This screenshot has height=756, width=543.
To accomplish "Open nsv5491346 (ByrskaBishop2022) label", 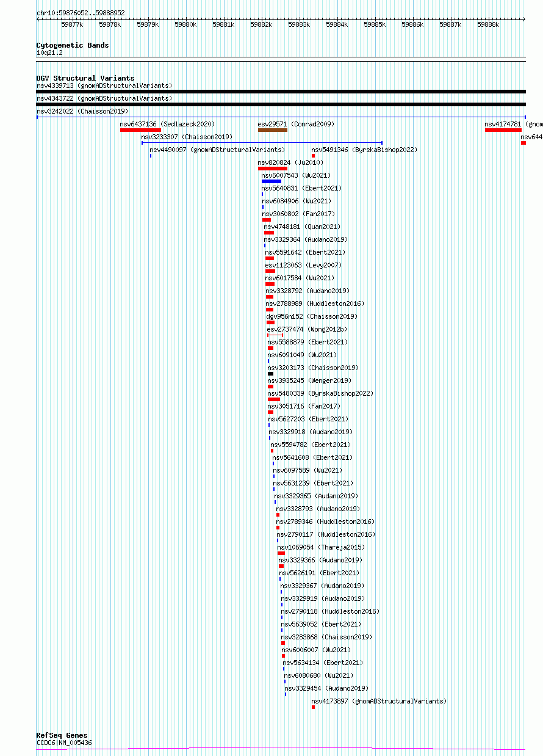I will (364, 150).
